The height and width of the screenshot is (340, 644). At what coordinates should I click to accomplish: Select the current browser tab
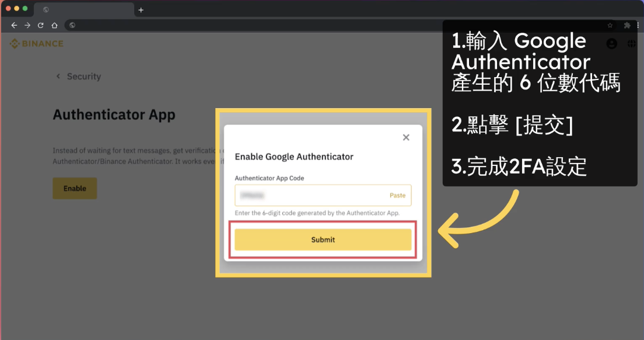pyautogui.click(x=84, y=10)
